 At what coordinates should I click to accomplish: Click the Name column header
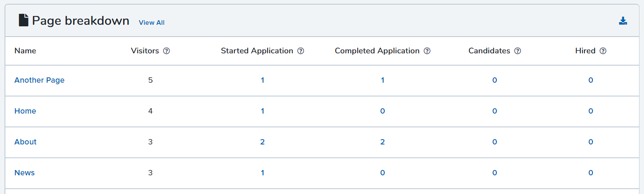pos(25,51)
